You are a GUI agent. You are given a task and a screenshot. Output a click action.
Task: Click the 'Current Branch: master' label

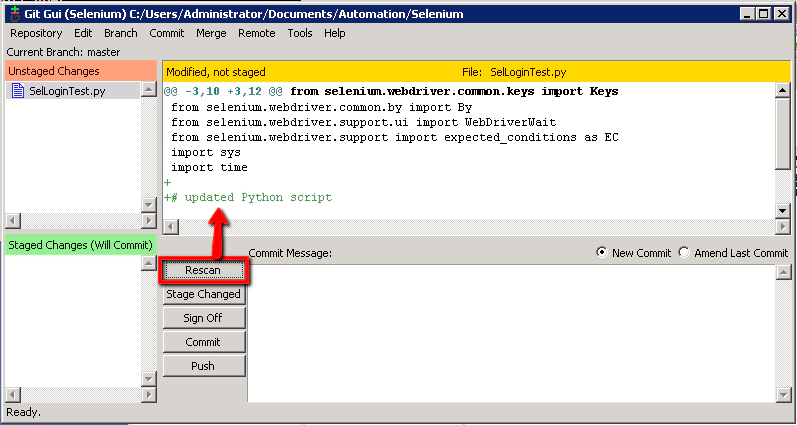pos(64,52)
